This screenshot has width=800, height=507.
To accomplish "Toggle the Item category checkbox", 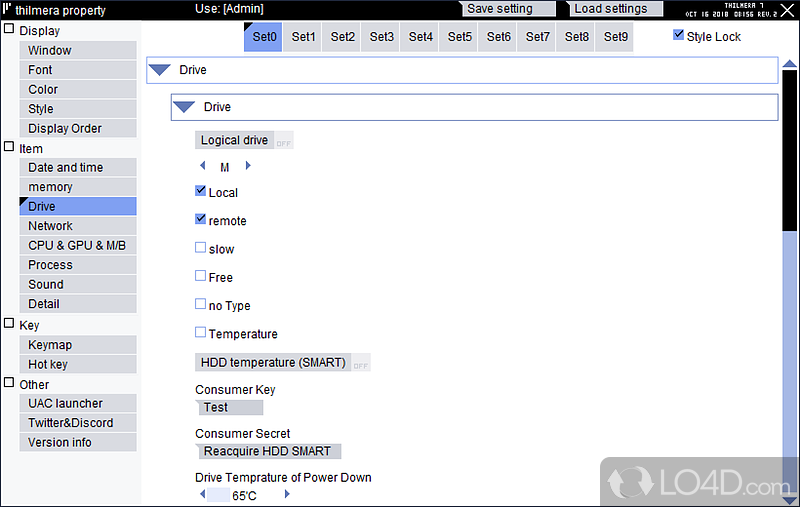I will pyautogui.click(x=9, y=147).
